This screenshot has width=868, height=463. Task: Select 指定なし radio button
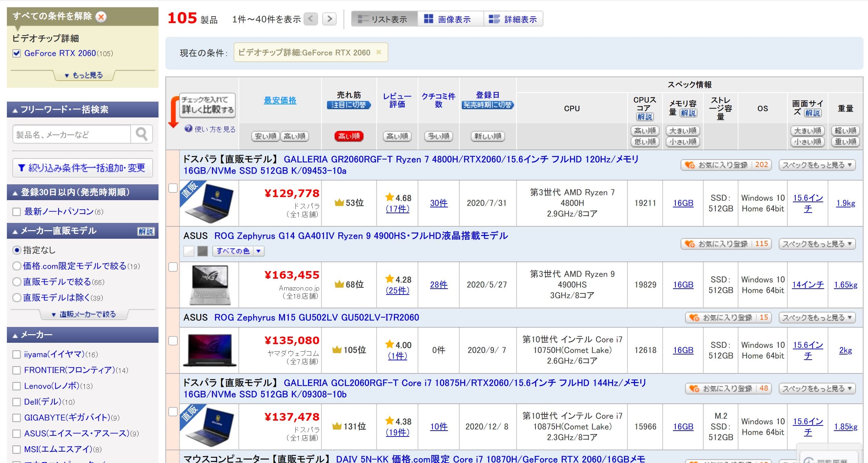[x=17, y=250]
